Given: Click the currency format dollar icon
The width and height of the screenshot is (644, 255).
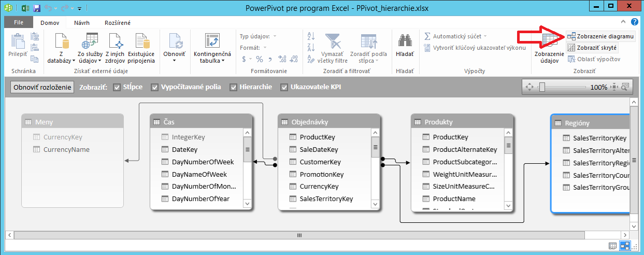Looking at the screenshot, I should click(x=244, y=59).
